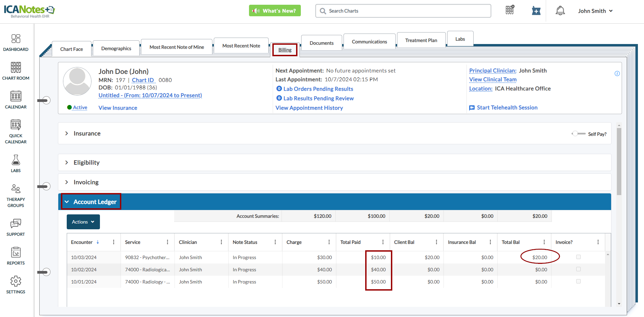The height and width of the screenshot is (317, 644).
Task: Switch to the Treatment Plan tab
Action: pos(421,40)
